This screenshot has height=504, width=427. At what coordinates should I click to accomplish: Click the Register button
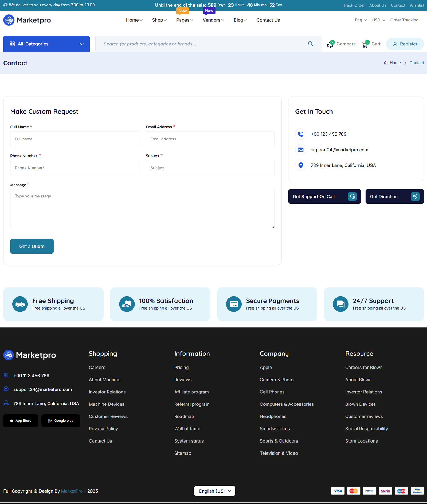click(405, 44)
